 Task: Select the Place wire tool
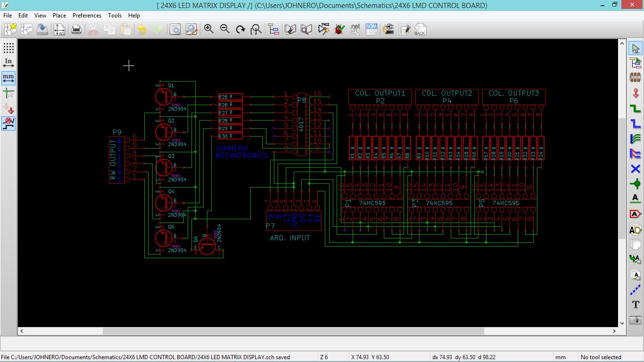(636, 108)
